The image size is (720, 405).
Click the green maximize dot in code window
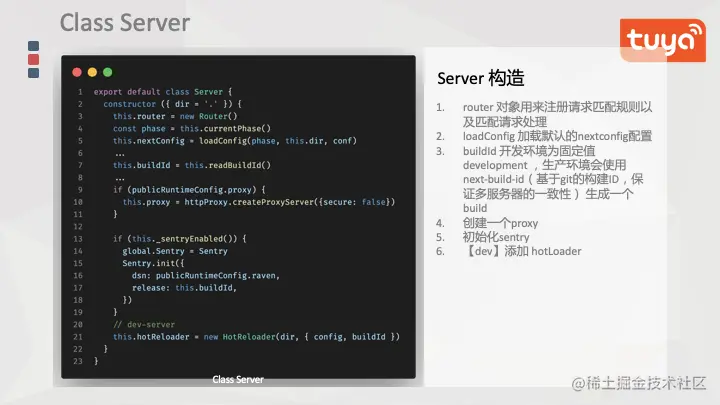(x=107, y=72)
